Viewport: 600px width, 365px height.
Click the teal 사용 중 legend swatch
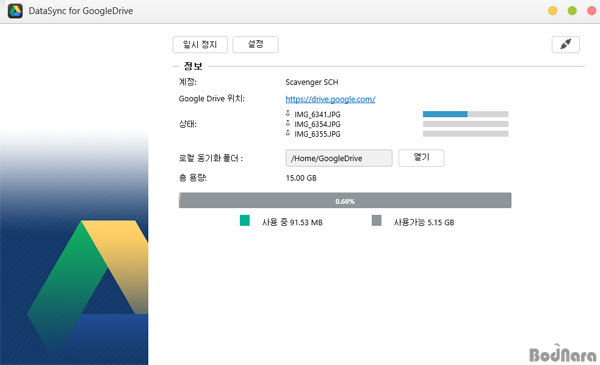245,220
